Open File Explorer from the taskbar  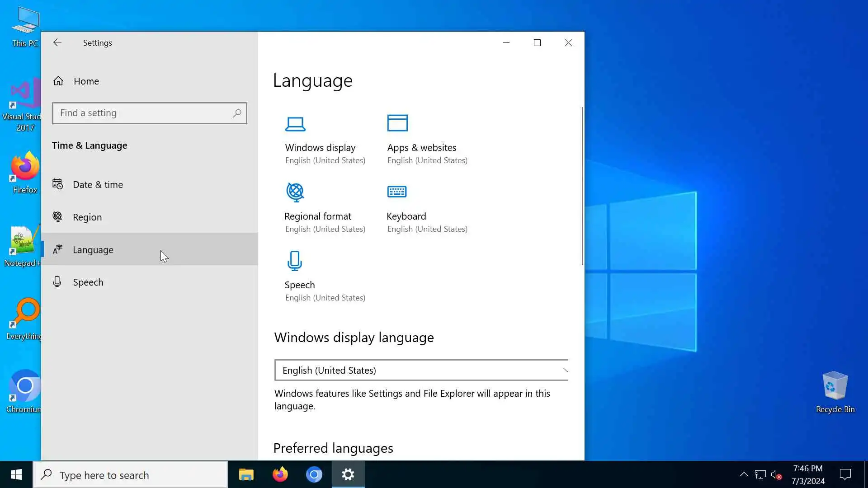pyautogui.click(x=246, y=474)
